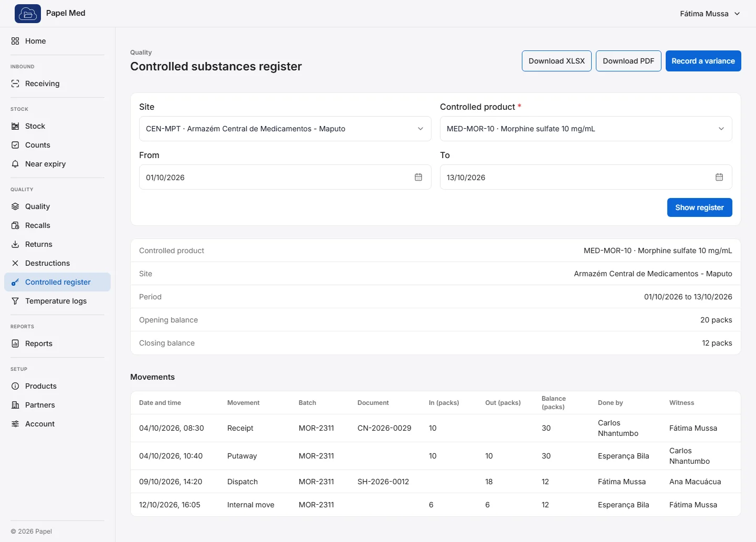This screenshot has height=542, width=756.
Task: Click the Recalls icon in the sidebar
Action: point(15,225)
